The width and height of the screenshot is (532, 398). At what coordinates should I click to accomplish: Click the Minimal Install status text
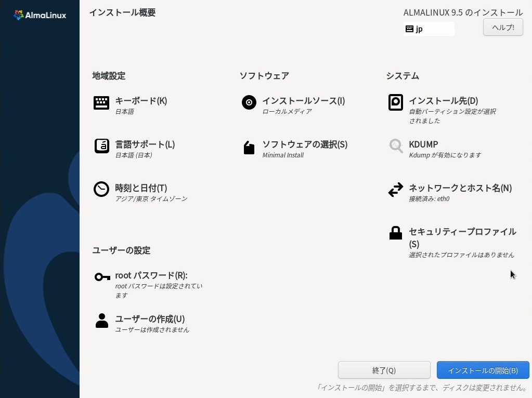283,155
